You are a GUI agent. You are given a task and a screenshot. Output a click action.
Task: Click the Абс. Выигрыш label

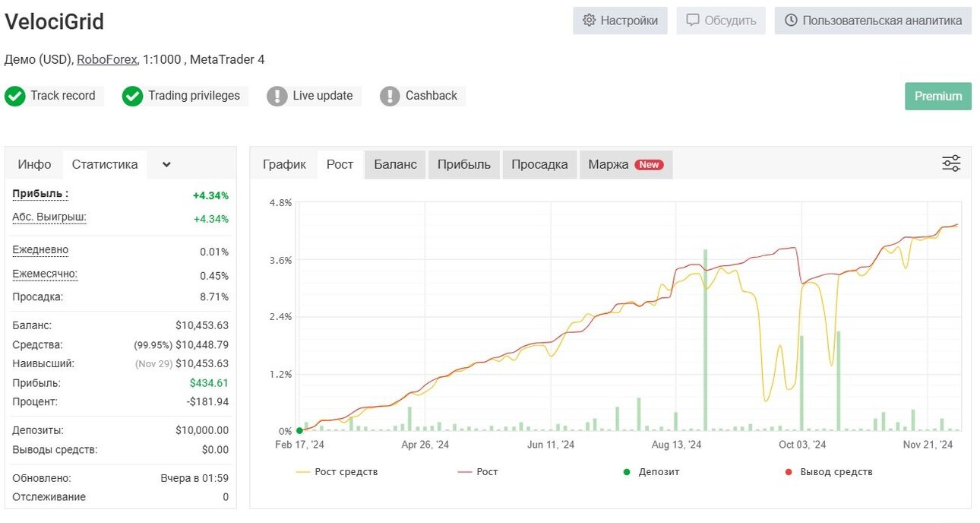tap(49, 217)
